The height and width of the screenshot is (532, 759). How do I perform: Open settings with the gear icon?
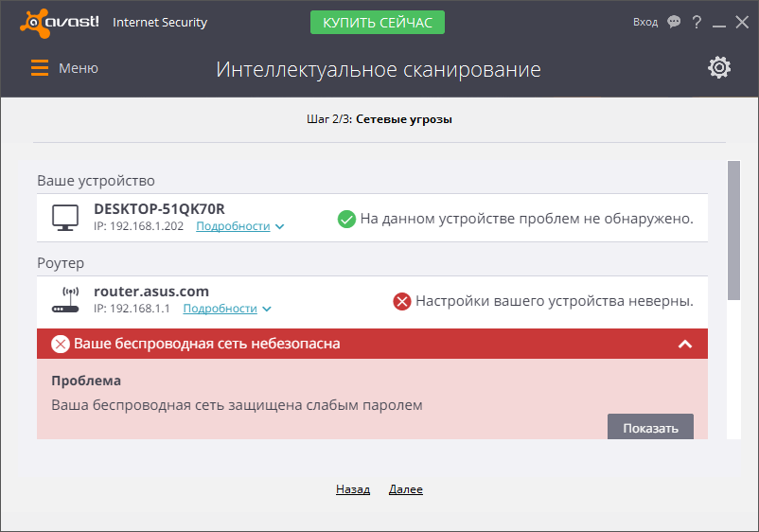tap(719, 67)
